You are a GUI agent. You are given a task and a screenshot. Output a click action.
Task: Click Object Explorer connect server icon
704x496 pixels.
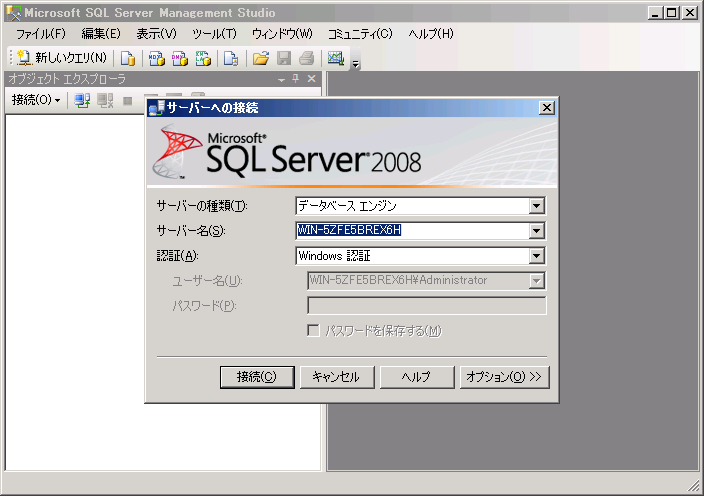(x=82, y=100)
